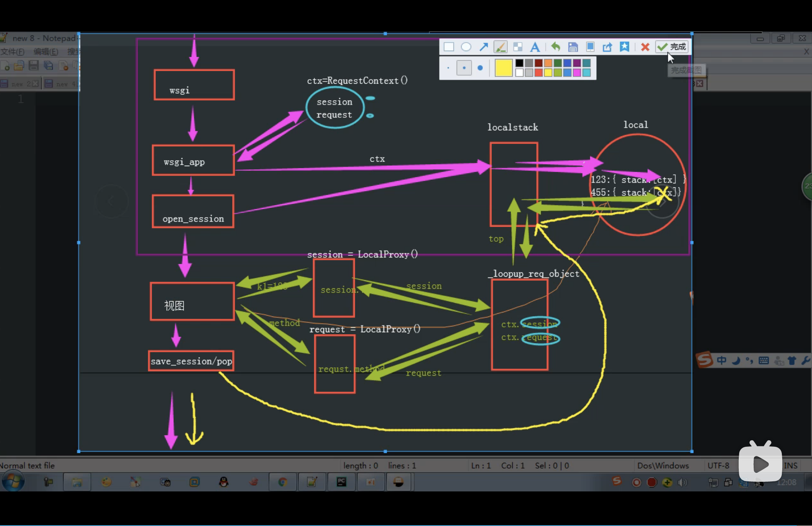Choose the small brush size dot
Viewport: 812px width, 526px height.
[x=448, y=68]
